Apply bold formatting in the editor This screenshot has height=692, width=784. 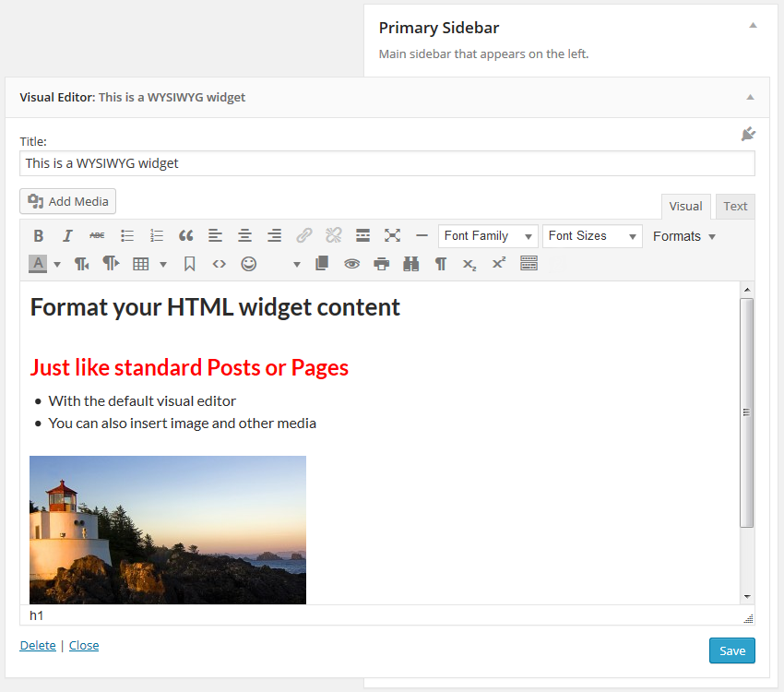38,235
